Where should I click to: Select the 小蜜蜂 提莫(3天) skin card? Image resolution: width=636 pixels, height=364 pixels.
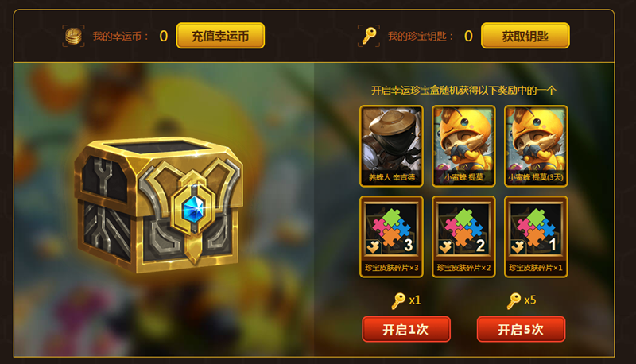(536, 146)
